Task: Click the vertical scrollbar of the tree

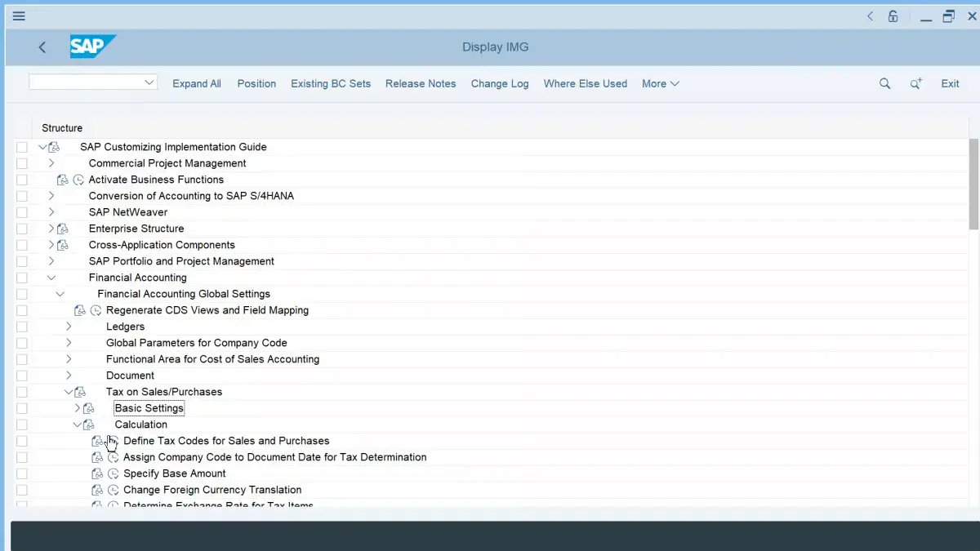Action: click(973, 184)
